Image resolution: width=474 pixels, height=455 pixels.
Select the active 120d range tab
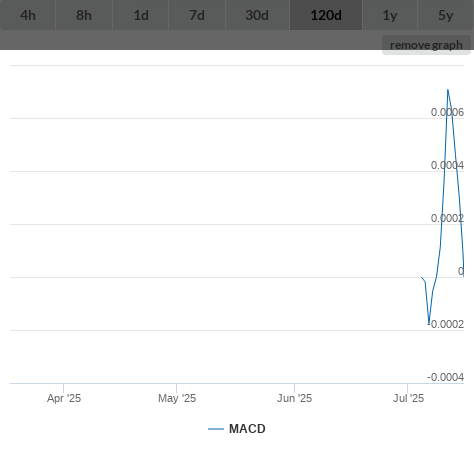point(326,15)
